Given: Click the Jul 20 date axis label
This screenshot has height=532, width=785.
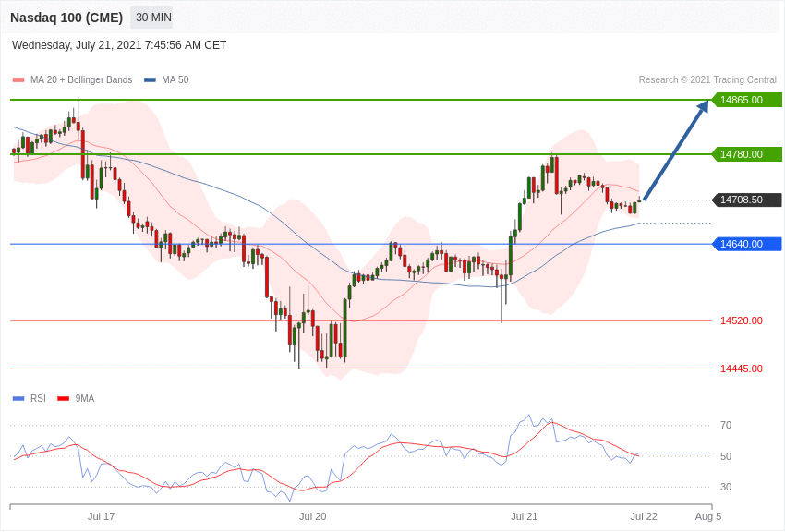Looking at the screenshot, I should click(x=312, y=516).
